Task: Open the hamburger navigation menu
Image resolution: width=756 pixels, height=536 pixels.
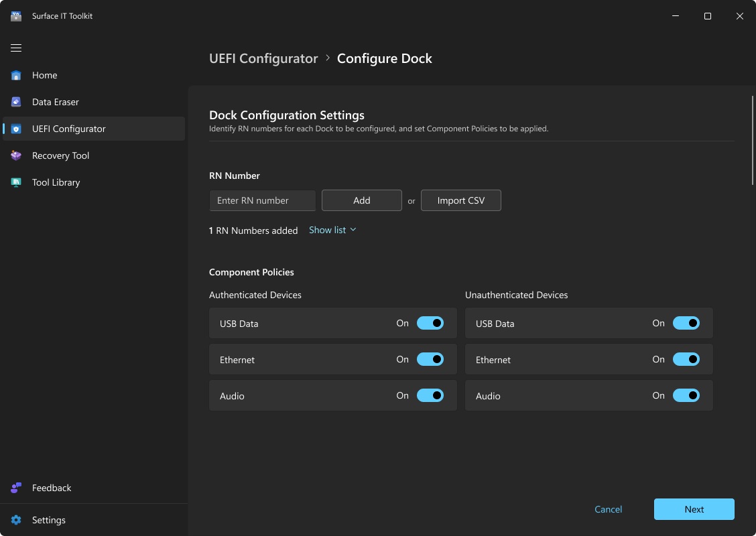Action: [x=16, y=48]
